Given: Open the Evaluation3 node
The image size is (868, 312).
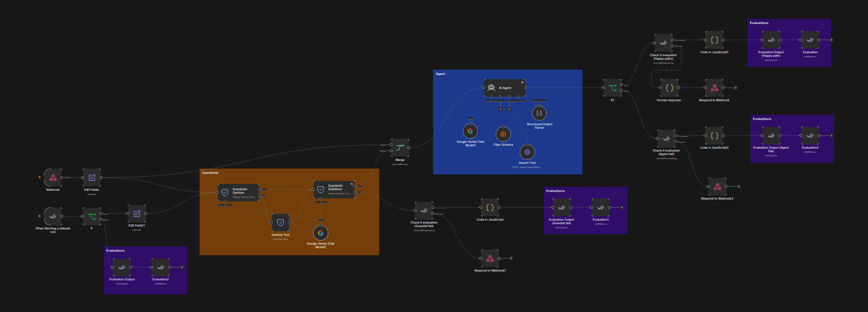Looking at the screenshot, I should (810, 136).
